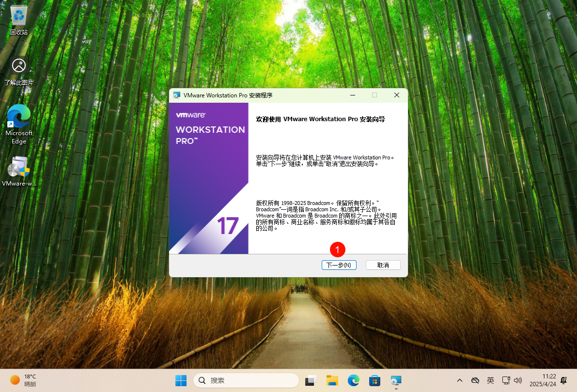Select the Microsoft Edge desktop shortcut
Viewport: 577px width, 392px height.
point(19,125)
